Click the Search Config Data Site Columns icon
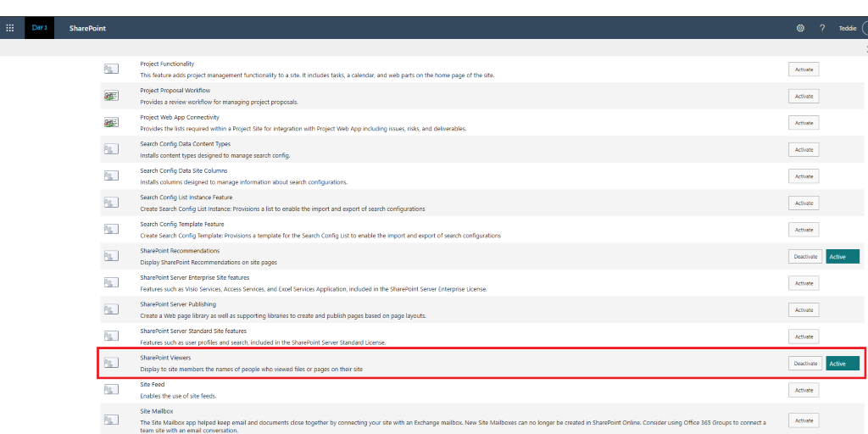This screenshot has width=868, height=434. click(x=111, y=175)
